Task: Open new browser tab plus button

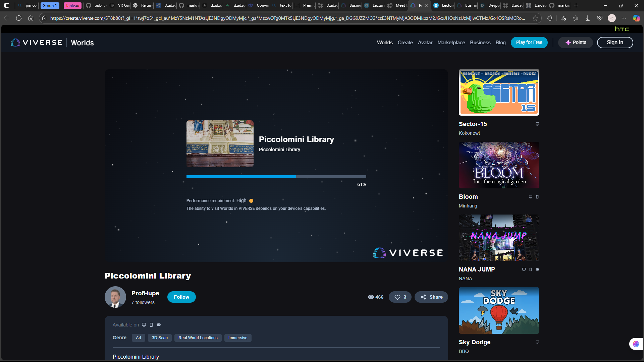Action: pyautogui.click(x=576, y=5)
